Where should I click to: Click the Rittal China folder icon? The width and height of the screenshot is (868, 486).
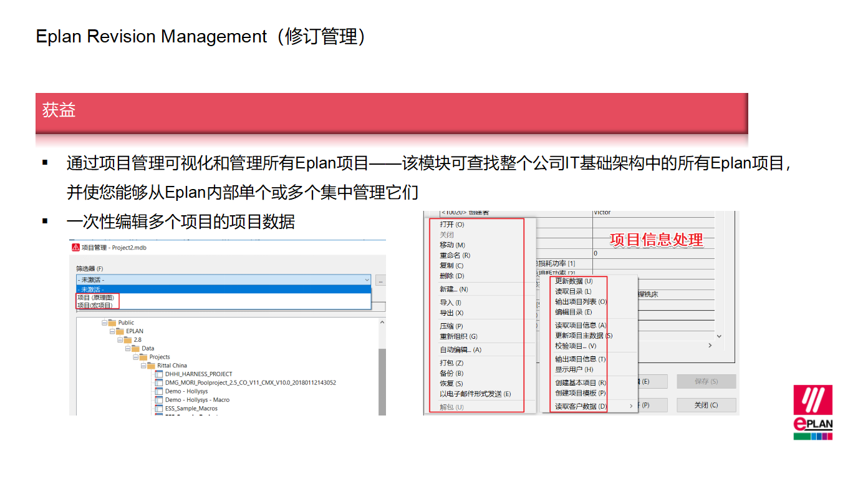coord(152,366)
